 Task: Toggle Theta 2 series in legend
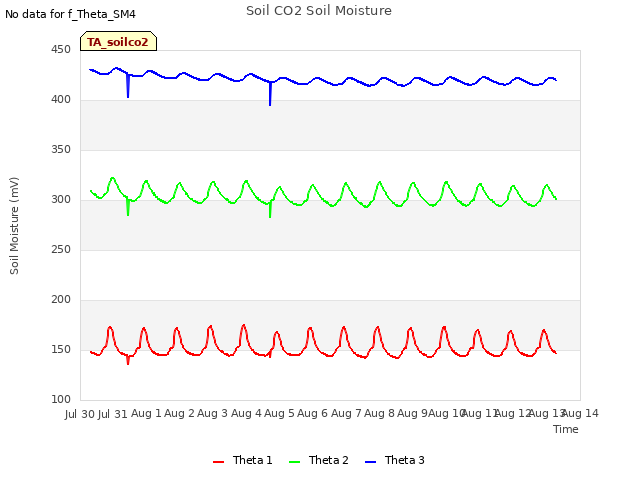[x=319, y=460]
